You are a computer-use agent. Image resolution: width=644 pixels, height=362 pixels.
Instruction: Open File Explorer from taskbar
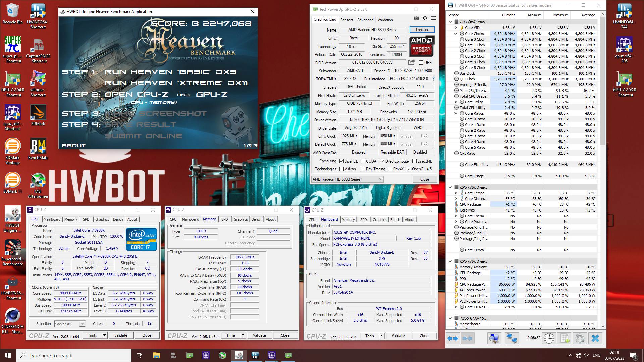click(156, 355)
